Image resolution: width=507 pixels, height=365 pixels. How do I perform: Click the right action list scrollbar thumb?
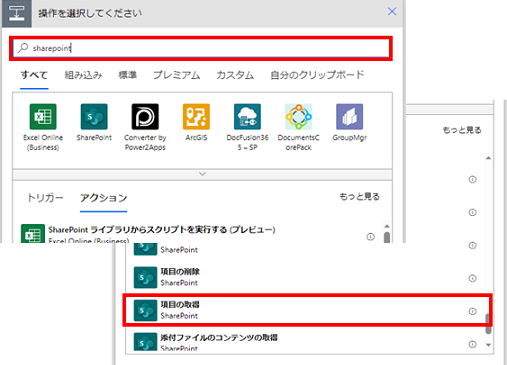(488, 324)
